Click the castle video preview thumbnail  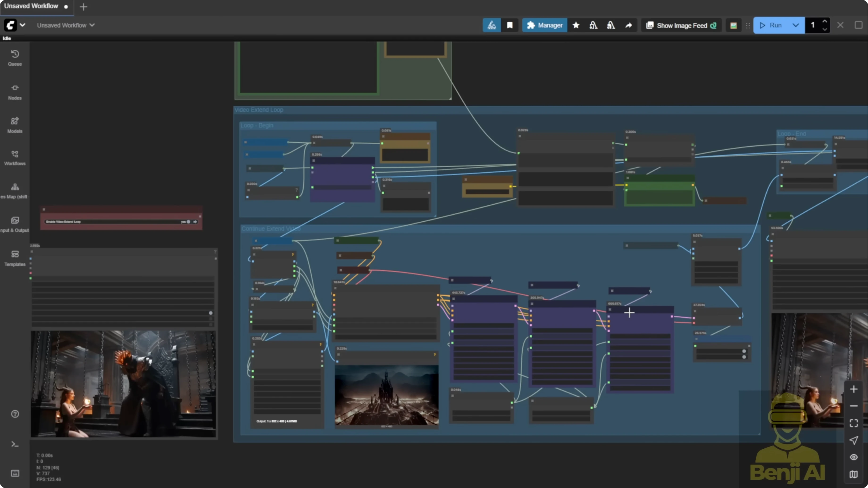[x=386, y=393]
